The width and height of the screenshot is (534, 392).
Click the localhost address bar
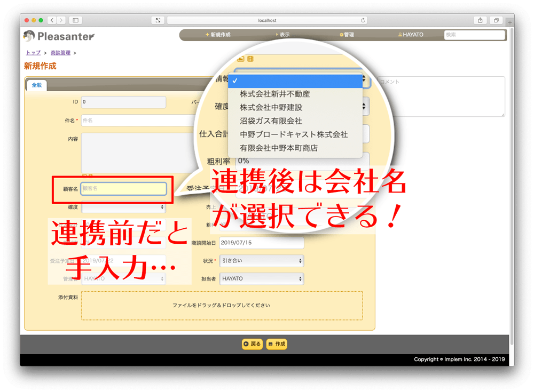point(267,20)
